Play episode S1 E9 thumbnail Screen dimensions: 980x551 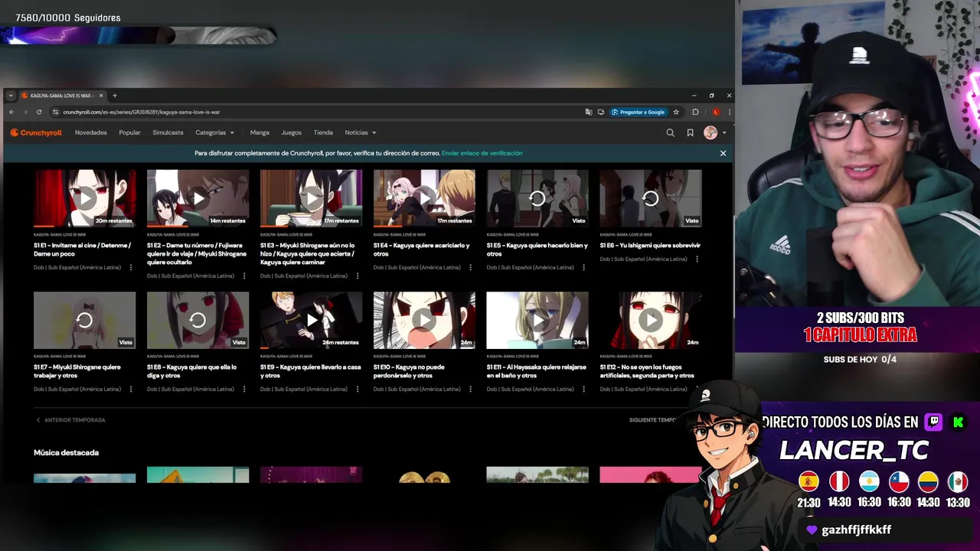[311, 320]
